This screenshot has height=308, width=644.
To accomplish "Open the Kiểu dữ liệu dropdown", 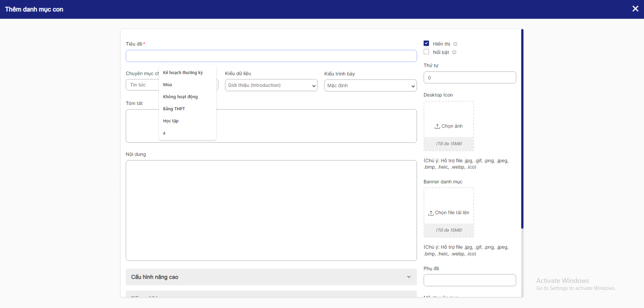I will tap(271, 85).
